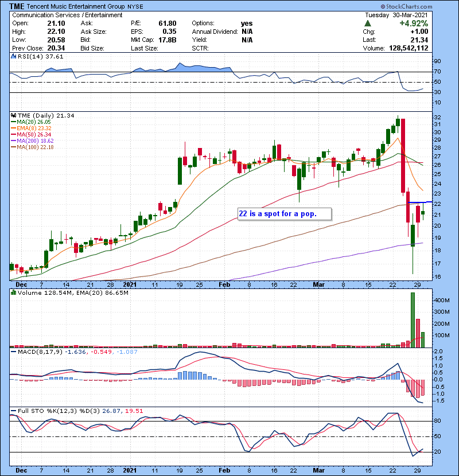The width and height of the screenshot is (459, 476).
Task: Click the MA(100) 22.18 legend entry
Action: [x=32, y=147]
